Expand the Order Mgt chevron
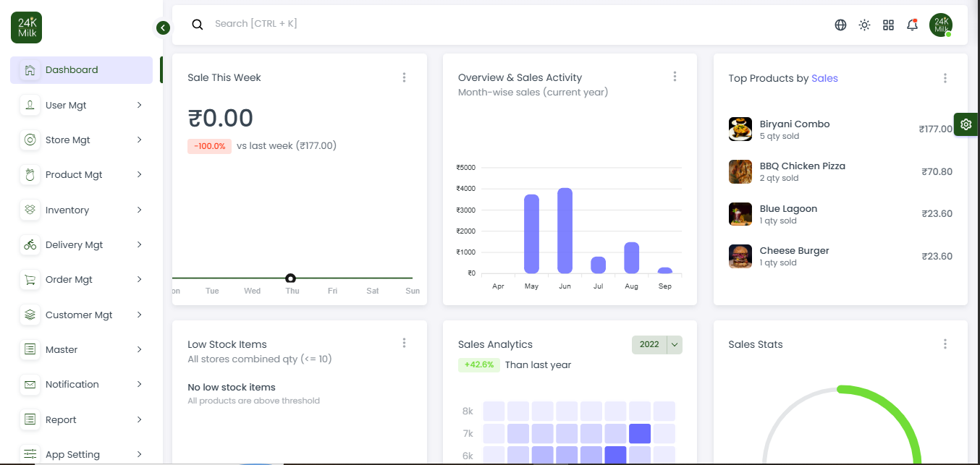The height and width of the screenshot is (465, 980). point(139,279)
